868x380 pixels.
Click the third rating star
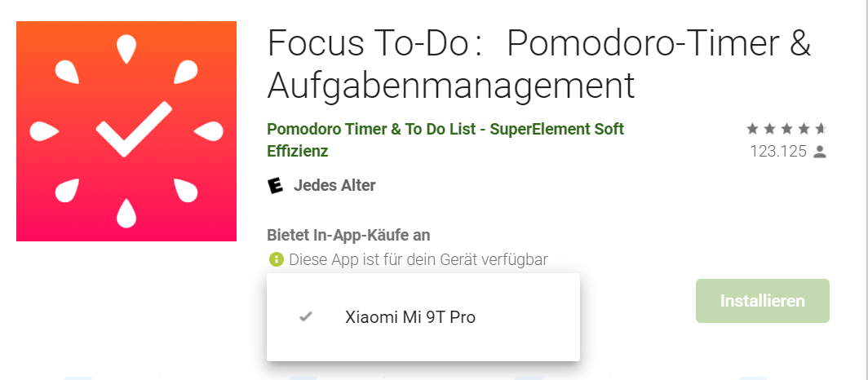[x=786, y=129]
